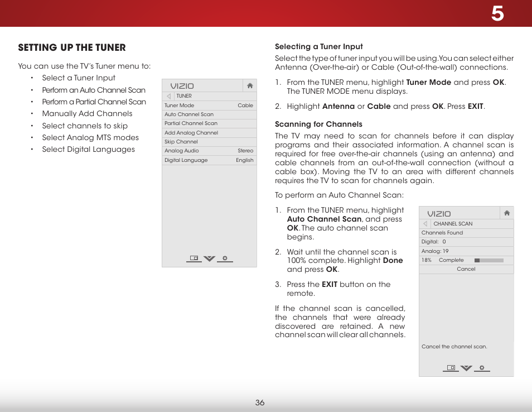Image resolution: width=532 pixels, height=412 pixels.
Task: Click 'Select Analog MTS modes' bullet
Action: click(90, 137)
